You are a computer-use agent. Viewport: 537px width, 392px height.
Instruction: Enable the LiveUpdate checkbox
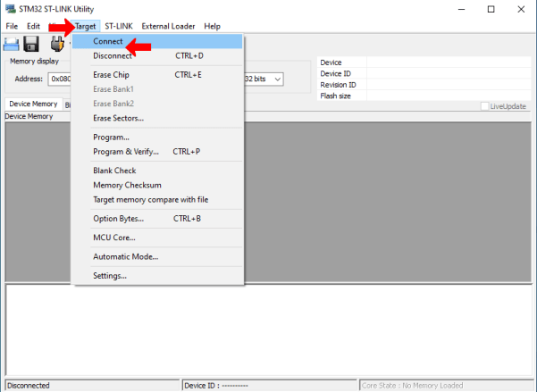pos(485,106)
